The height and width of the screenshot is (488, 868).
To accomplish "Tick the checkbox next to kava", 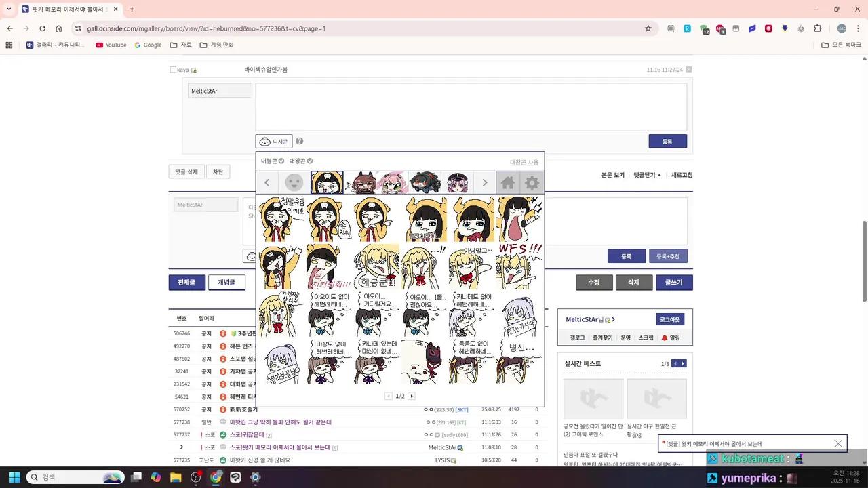I will pos(173,70).
